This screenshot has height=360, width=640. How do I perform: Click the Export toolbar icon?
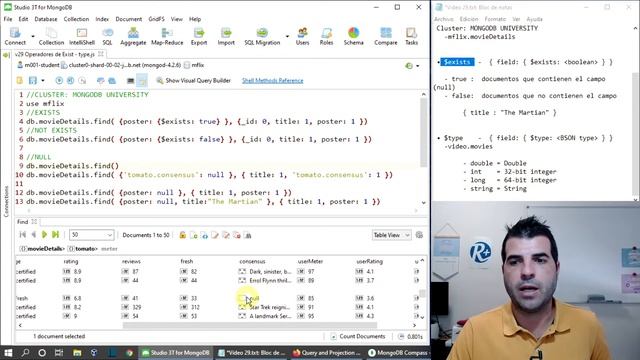click(x=199, y=36)
